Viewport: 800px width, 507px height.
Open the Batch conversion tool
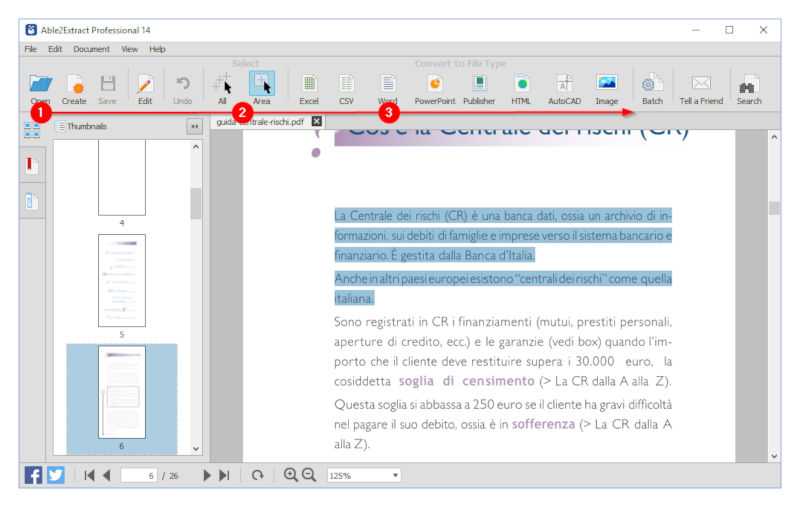coord(652,89)
